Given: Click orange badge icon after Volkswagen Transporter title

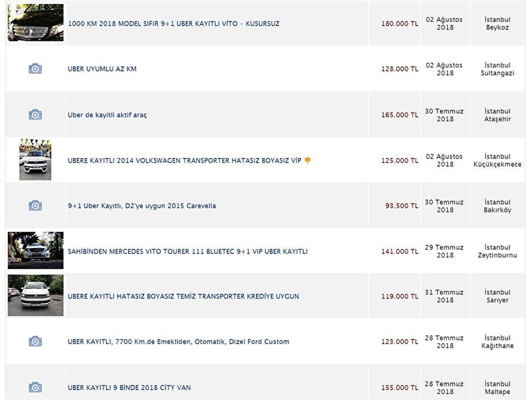Looking at the screenshot, I should 307,160.
